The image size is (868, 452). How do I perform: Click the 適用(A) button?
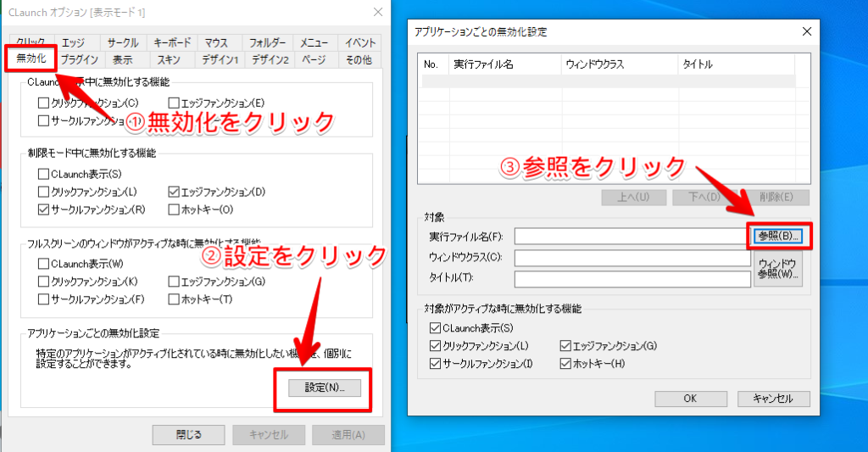point(348,435)
